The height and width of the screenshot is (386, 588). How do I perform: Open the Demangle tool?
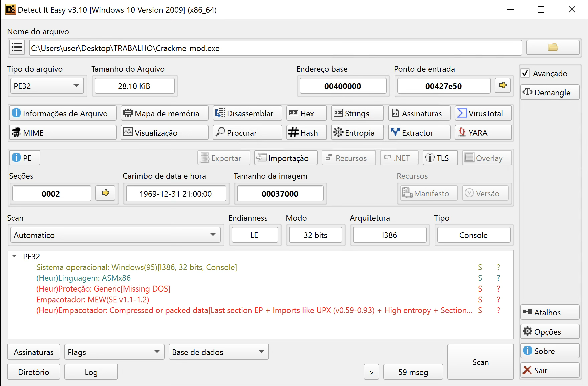(550, 92)
